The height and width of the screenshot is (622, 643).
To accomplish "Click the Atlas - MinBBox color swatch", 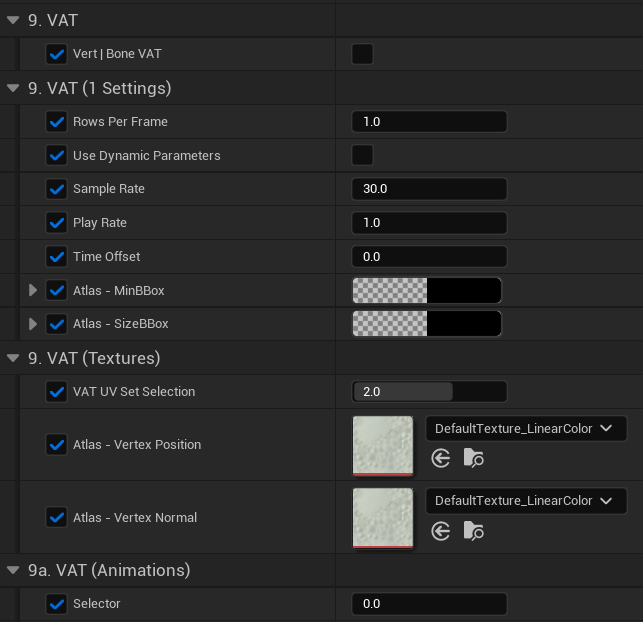I will point(427,290).
